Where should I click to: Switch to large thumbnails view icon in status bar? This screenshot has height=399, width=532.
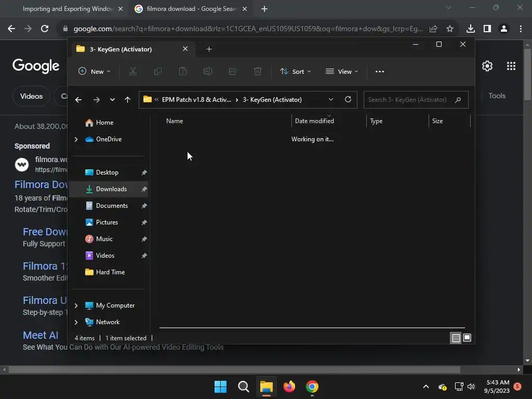pos(467,338)
